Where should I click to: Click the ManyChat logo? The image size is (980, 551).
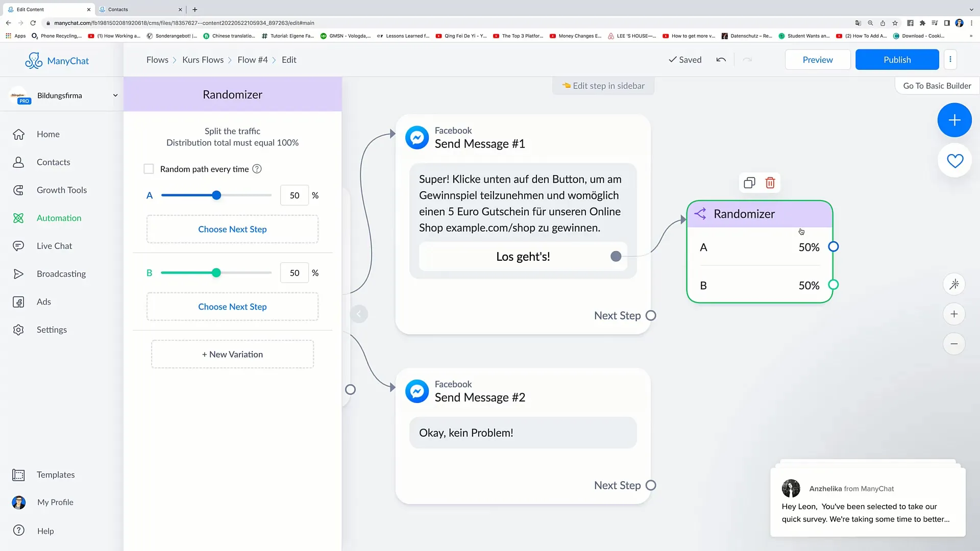click(x=57, y=61)
